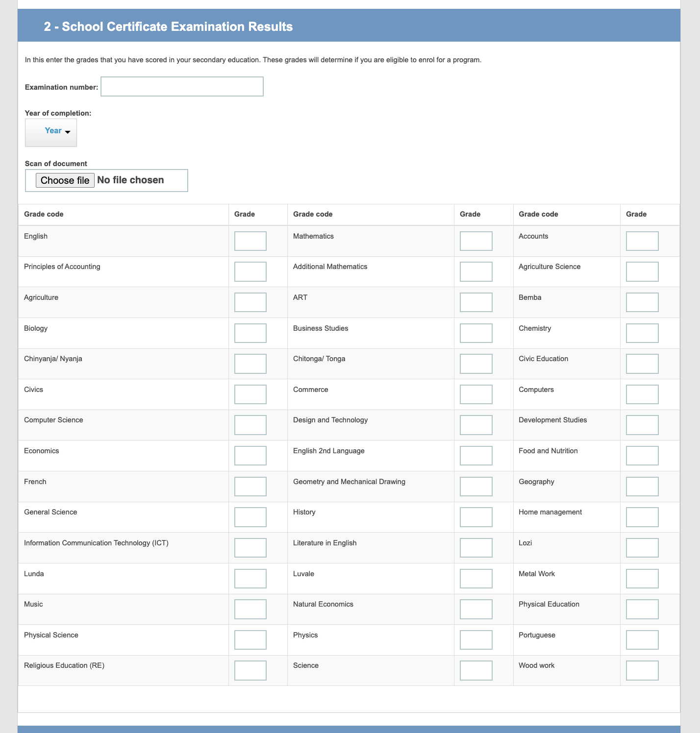The width and height of the screenshot is (700, 733).
Task: Click the Food and Nutrition grade field
Action: (642, 456)
